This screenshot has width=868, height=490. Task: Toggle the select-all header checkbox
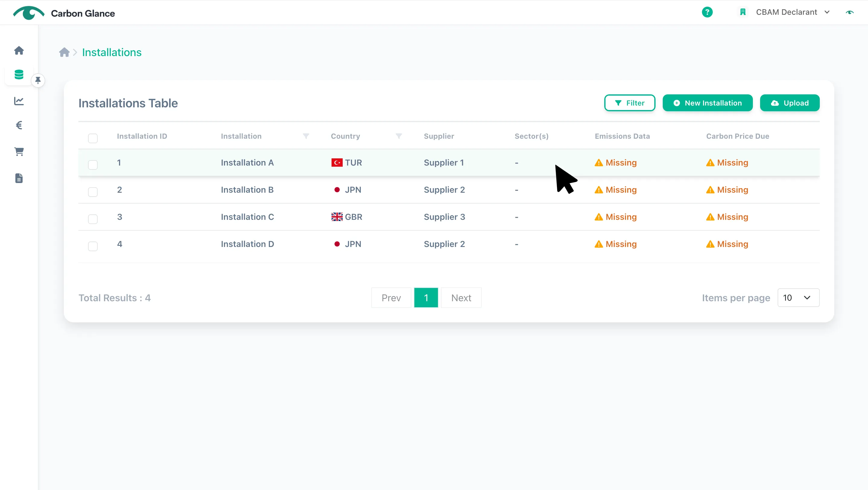[x=93, y=138]
